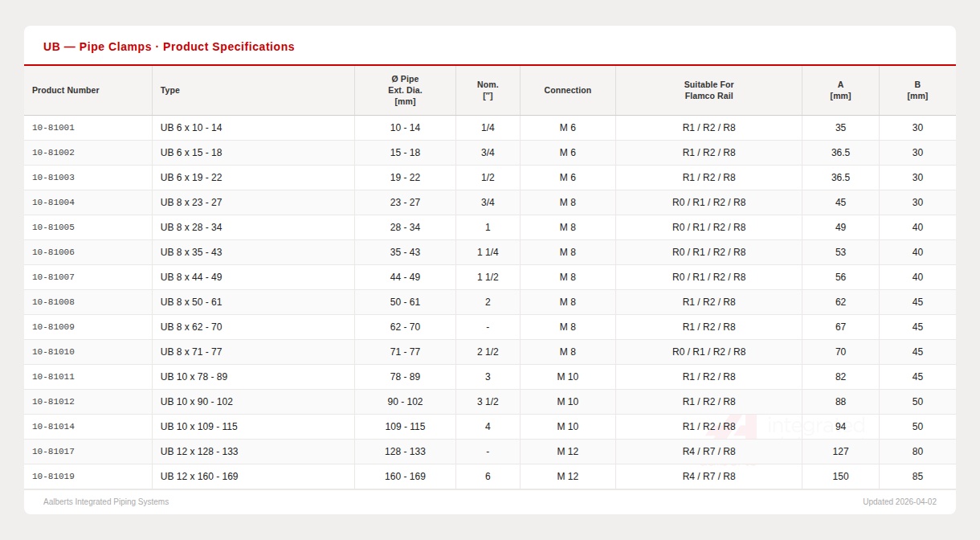Click the B [mm] column header
Viewport: 980px width, 540px height.
pyautogui.click(x=917, y=90)
